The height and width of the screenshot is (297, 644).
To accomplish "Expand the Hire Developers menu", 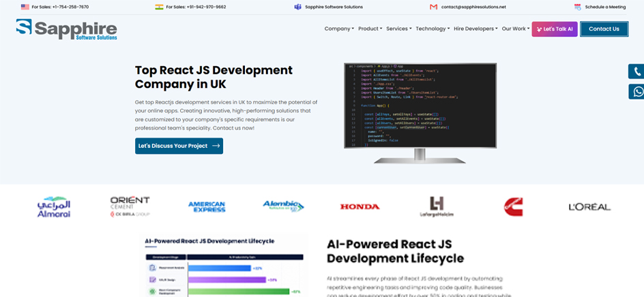I will click(475, 29).
